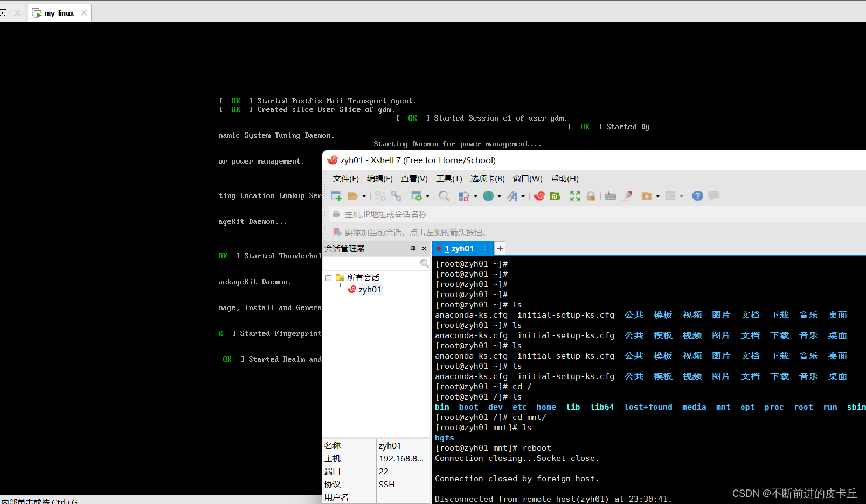Click the layout grid icon

[x=670, y=196]
